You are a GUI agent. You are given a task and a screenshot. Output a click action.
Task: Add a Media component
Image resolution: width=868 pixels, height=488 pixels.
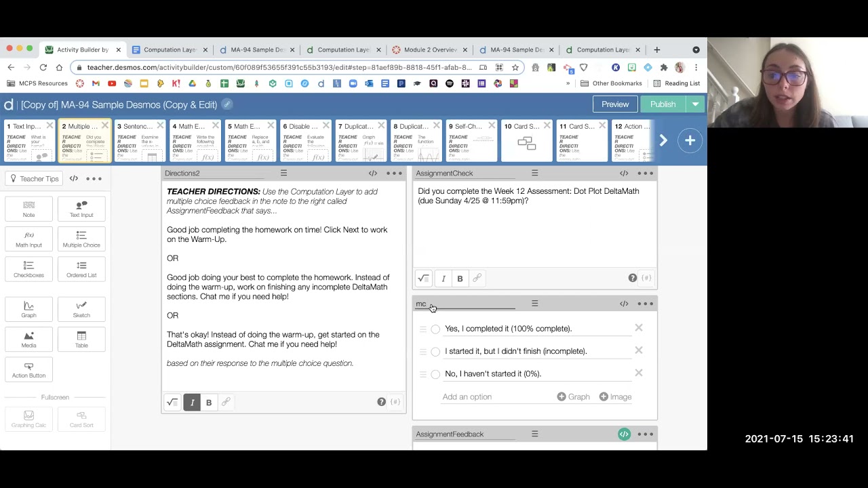click(28, 340)
